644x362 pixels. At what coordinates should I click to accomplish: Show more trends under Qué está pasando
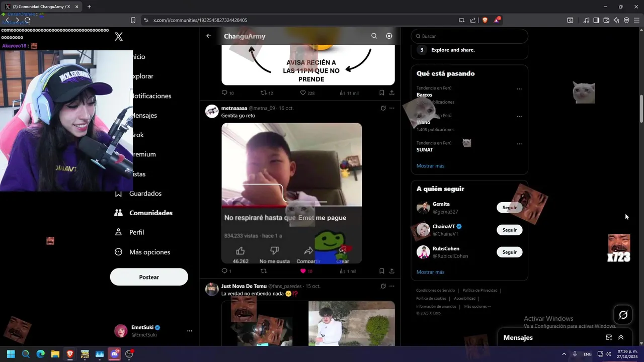point(430,166)
